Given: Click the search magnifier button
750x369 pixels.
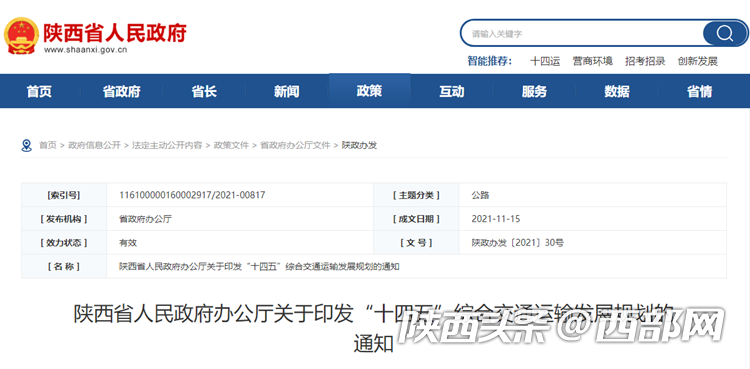Looking at the screenshot, I should click(724, 34).
